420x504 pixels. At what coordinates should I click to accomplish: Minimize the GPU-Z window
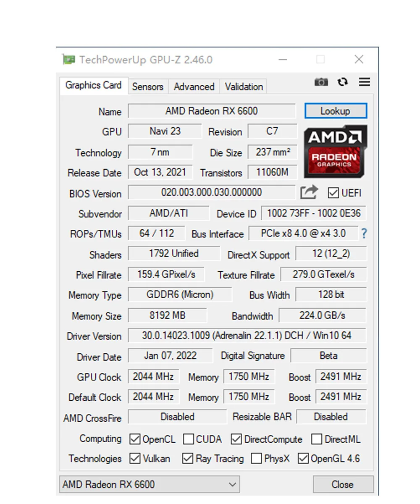(283, 60)
